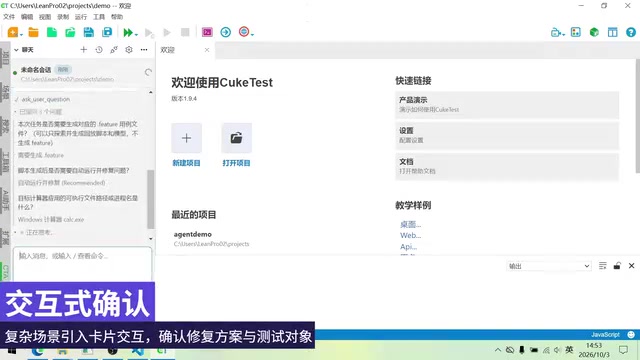Screen dimensions: 640x360
Task: Show hidden tray icons chevron
Action: point(498,350)
